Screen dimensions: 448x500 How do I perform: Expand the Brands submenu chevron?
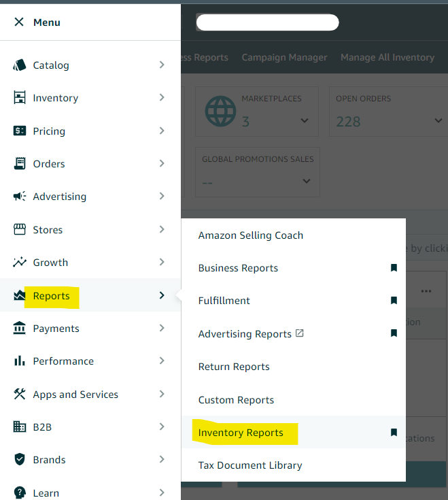click(x=162, y=459)
